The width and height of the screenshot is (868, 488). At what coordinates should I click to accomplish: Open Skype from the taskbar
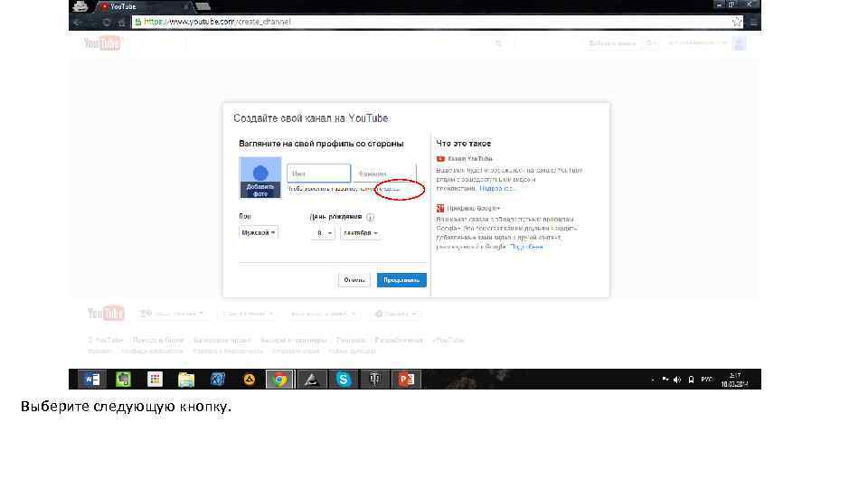tap(344, 379)
